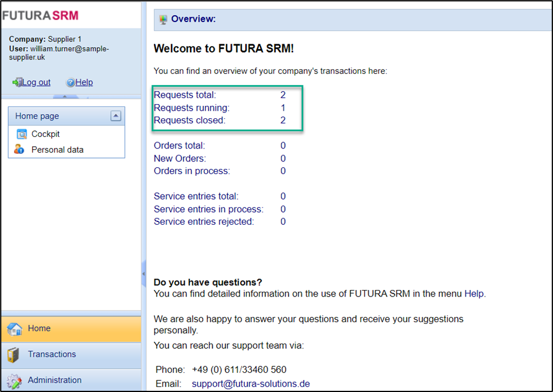553x392 pixels.
Task: Click the Personal data user icon
Action: pos(19,150)
